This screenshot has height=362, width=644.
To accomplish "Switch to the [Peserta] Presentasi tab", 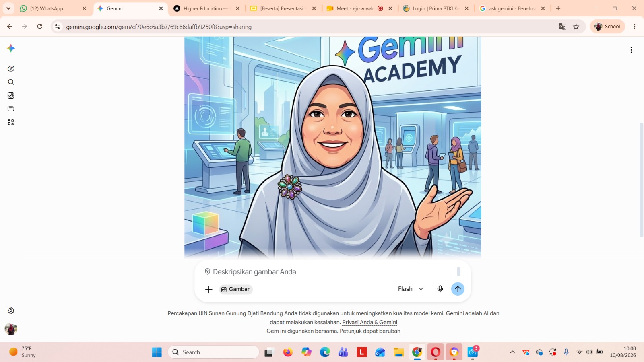I will click(x=283, y=8).
